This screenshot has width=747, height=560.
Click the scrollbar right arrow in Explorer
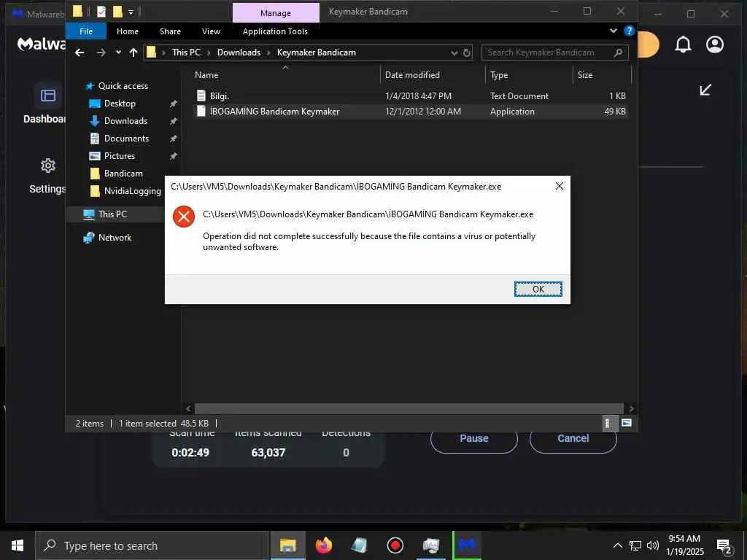click(x=631, y=408)
